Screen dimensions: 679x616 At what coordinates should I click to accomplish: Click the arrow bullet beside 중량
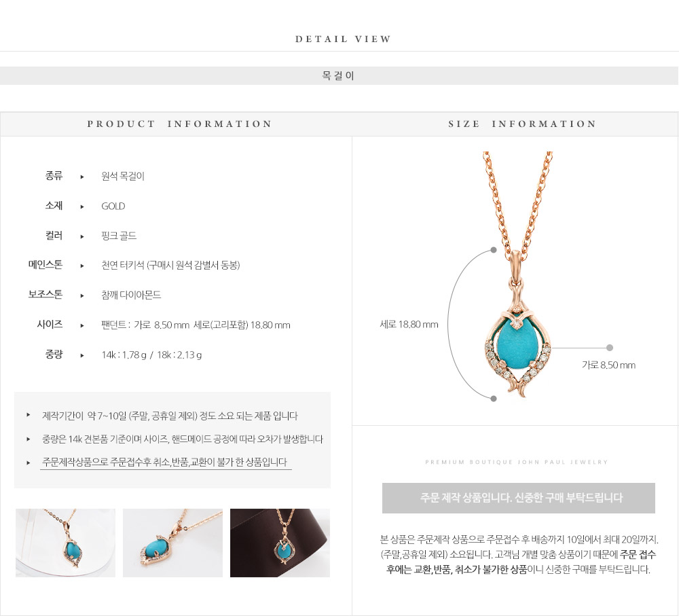coord(82,355)
